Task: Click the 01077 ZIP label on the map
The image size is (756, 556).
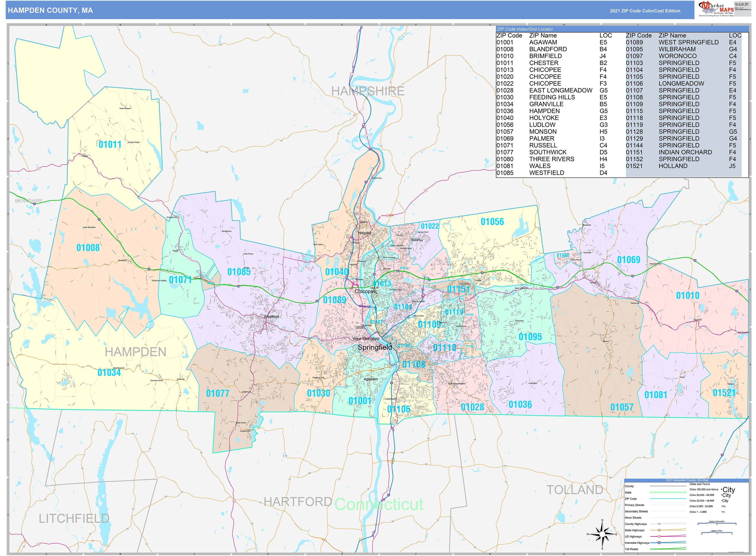Action: tap(218, 393)
